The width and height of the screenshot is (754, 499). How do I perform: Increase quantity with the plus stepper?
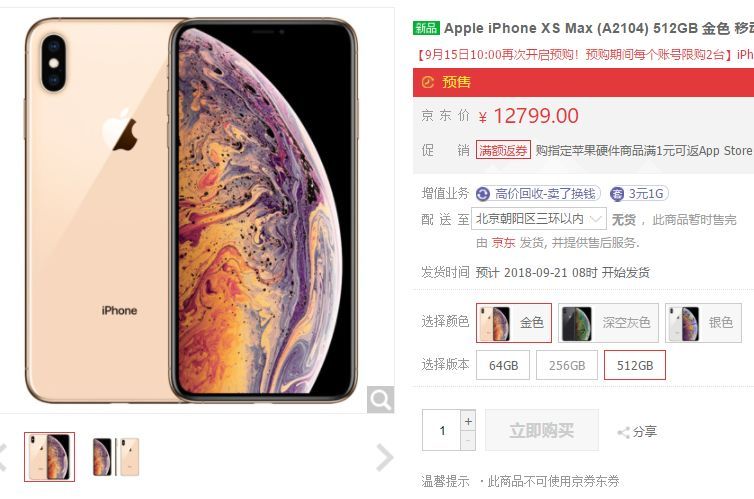[x=468, y=421]
